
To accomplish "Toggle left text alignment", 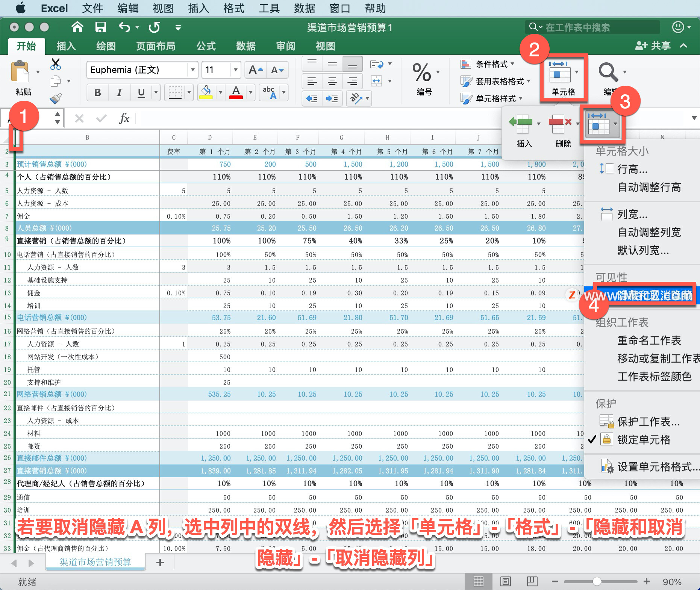I will (312, 81).
